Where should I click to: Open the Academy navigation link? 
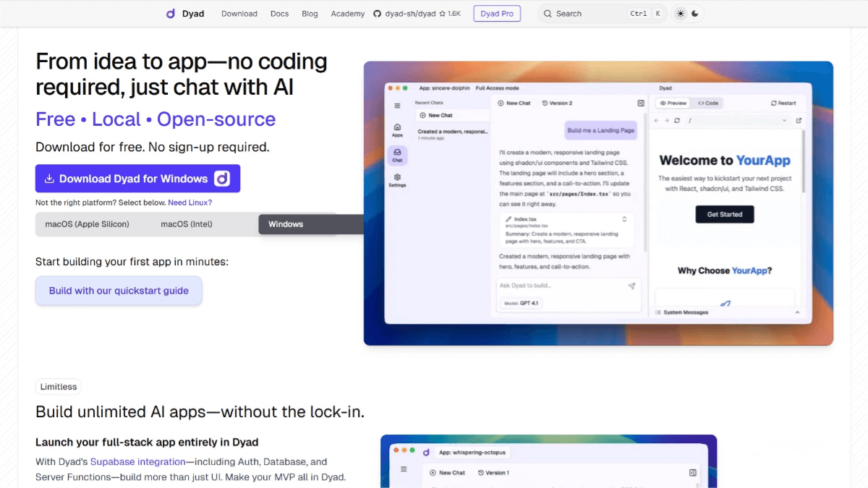point(347,14)
